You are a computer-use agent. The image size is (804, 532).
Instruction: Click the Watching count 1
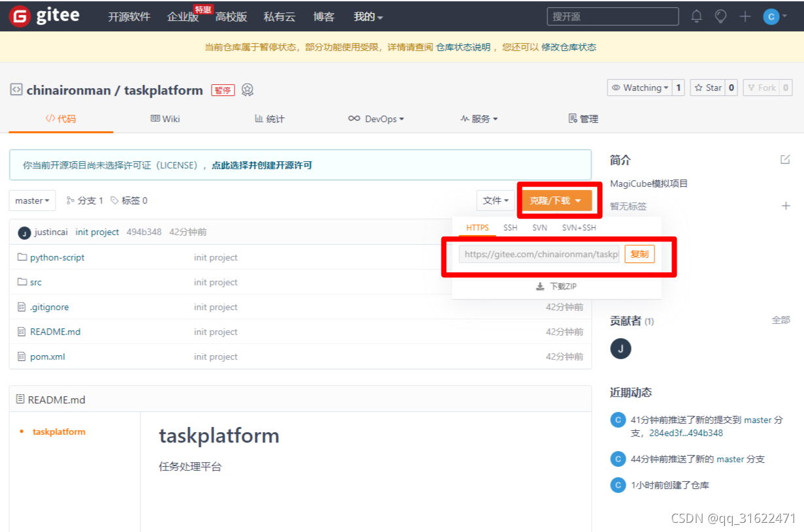[679, 87]
